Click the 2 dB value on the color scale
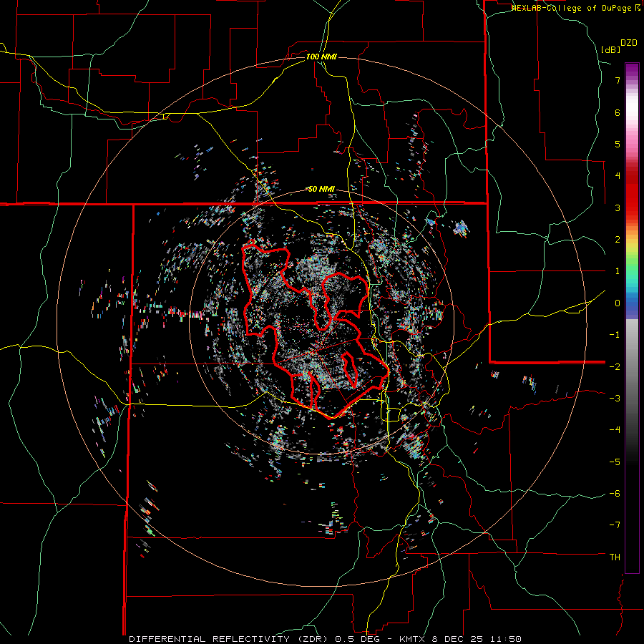The image size is (644, 644). coord(618,240)
